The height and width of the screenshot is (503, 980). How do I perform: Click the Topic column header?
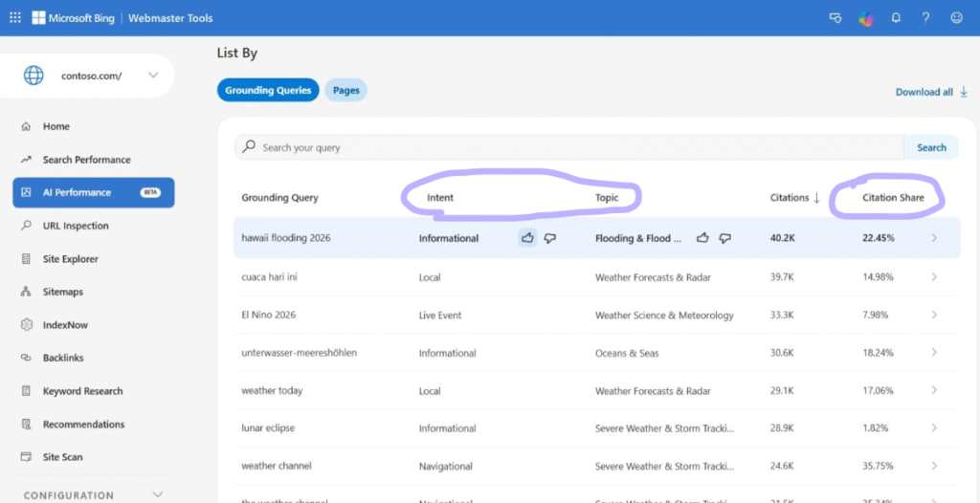(607, 197)
